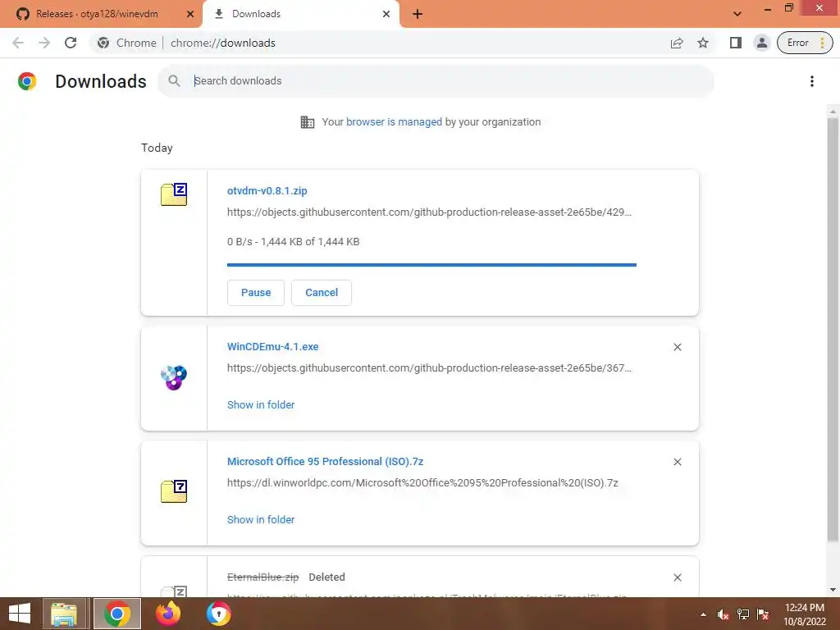The image size is (840, 630).
Task: Open the Windows Start menu
Action: [20, 614]
